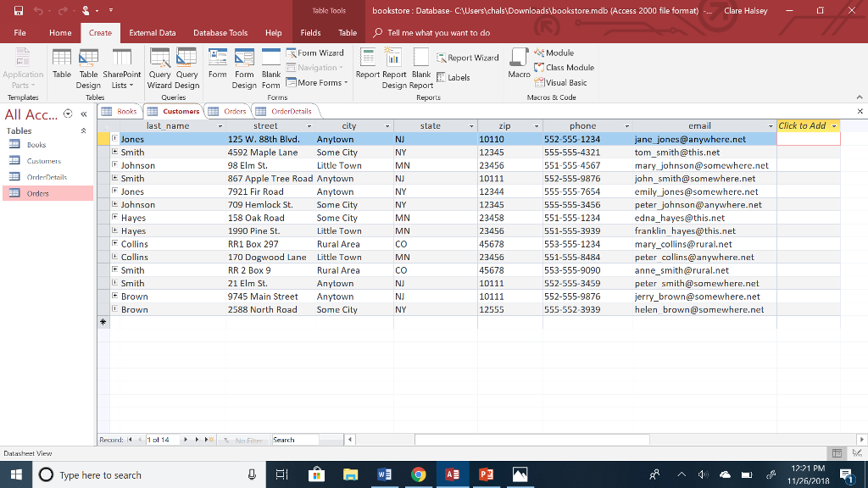The image size is (868, 488).
Task: Open the state column filter dropdown
Action: pyautogui.click(x=472, y=125)
